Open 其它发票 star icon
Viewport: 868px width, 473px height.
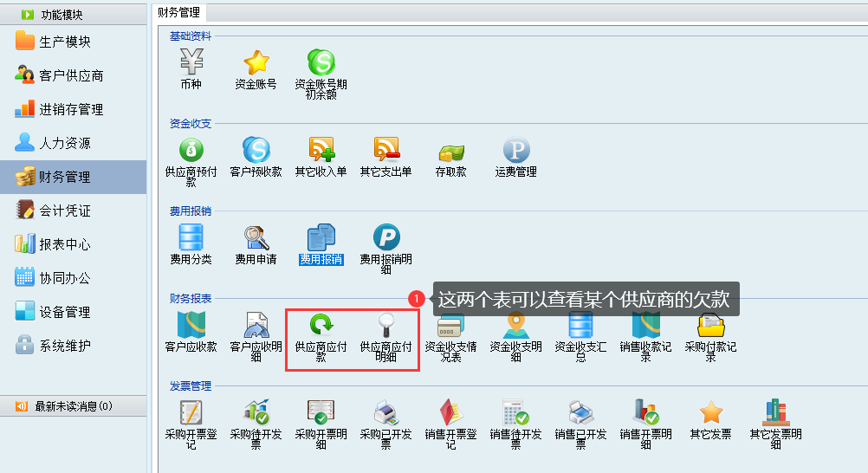tap(710, 413)
